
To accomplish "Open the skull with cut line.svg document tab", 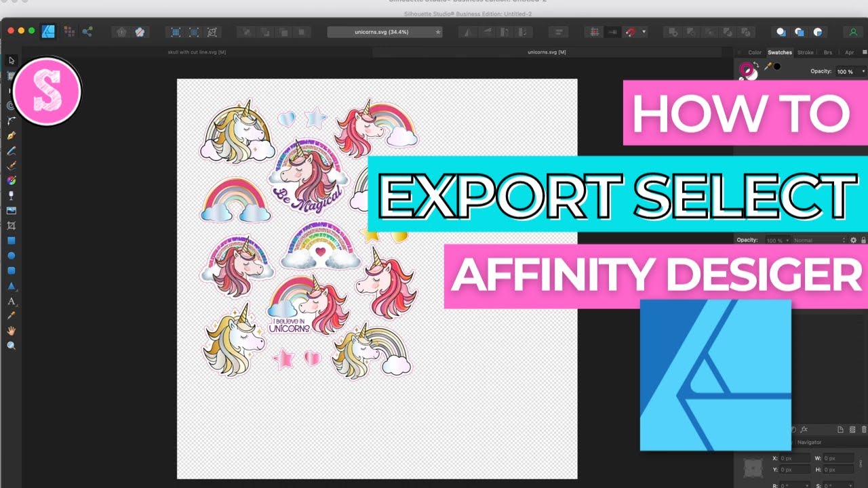I will [x=197, y=52].
